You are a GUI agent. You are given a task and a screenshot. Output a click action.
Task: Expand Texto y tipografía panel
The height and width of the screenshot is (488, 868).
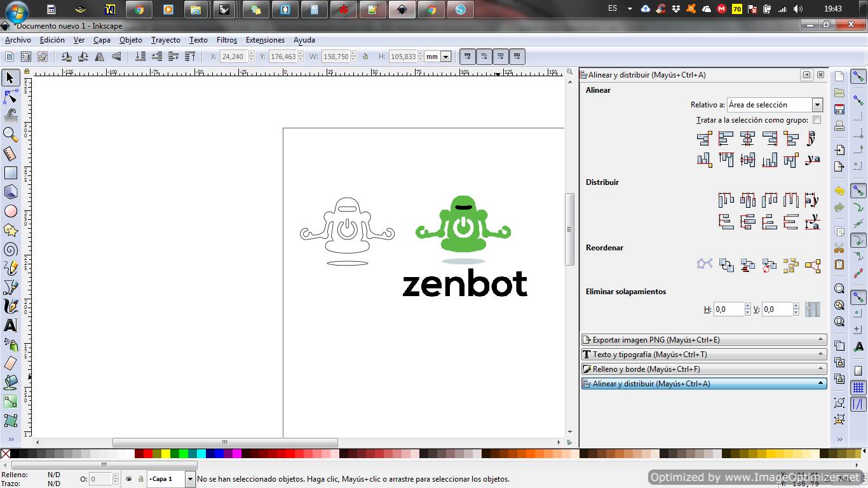pyautogui.click(x=704, y=355)
